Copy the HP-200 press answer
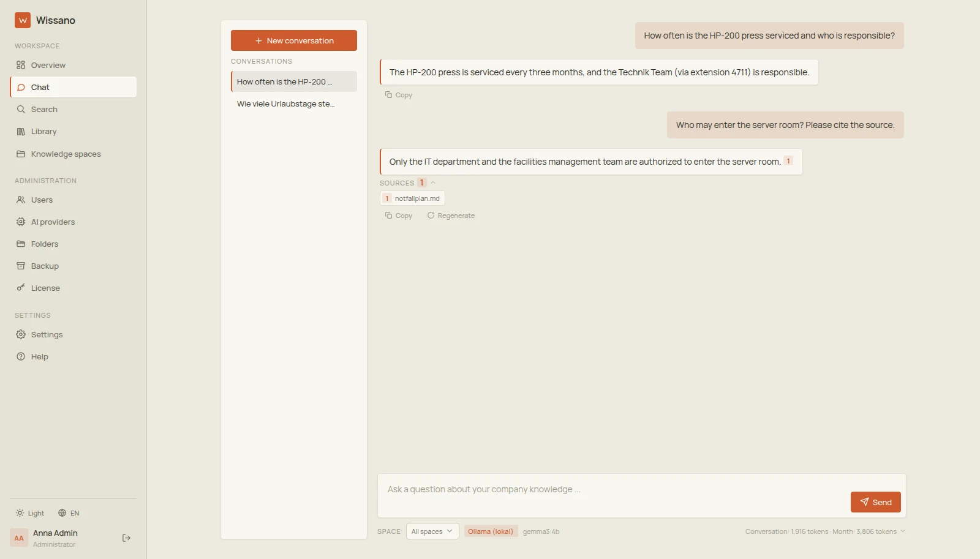Viewport: 980px width, 559px height. 399,95
